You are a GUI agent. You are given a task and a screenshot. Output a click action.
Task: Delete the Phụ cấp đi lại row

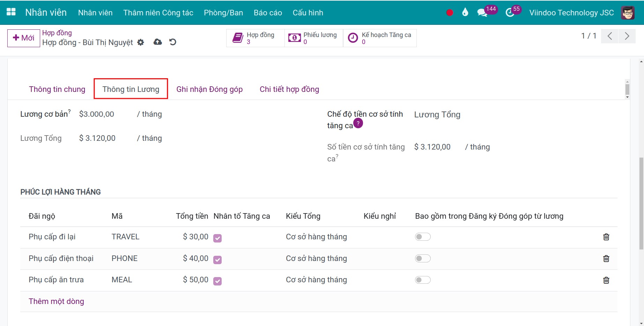coord(606,237)
